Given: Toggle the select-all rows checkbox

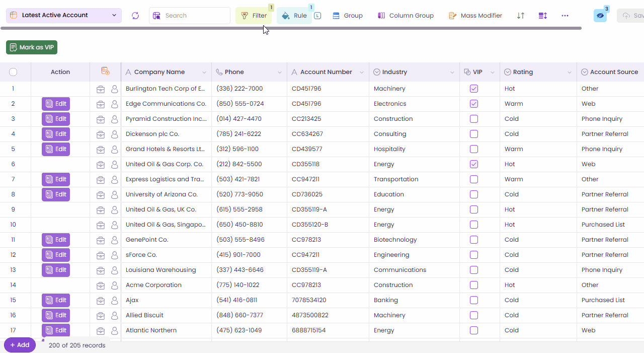Looking at the screenshot, I should click(13, 72).
